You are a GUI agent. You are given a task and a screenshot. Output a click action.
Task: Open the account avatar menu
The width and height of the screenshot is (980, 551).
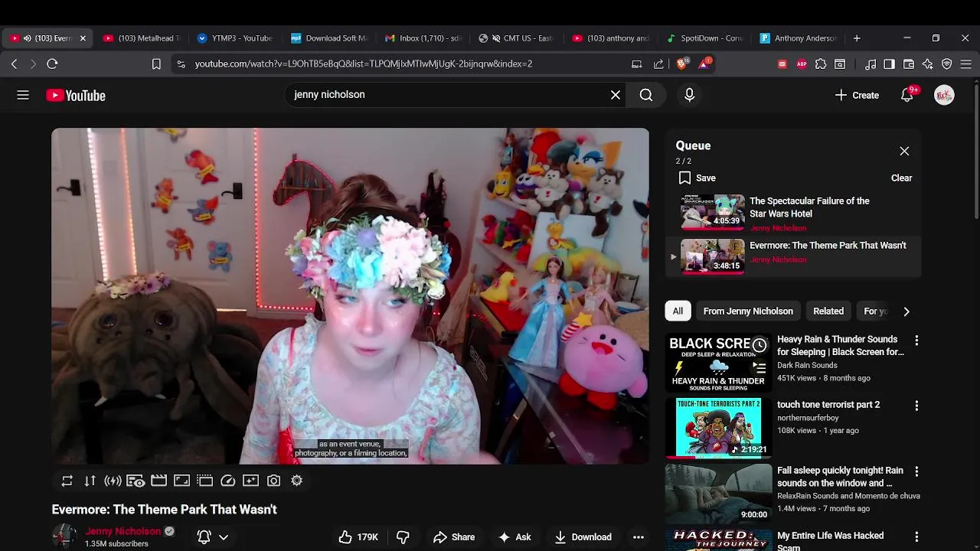point(944,95)
